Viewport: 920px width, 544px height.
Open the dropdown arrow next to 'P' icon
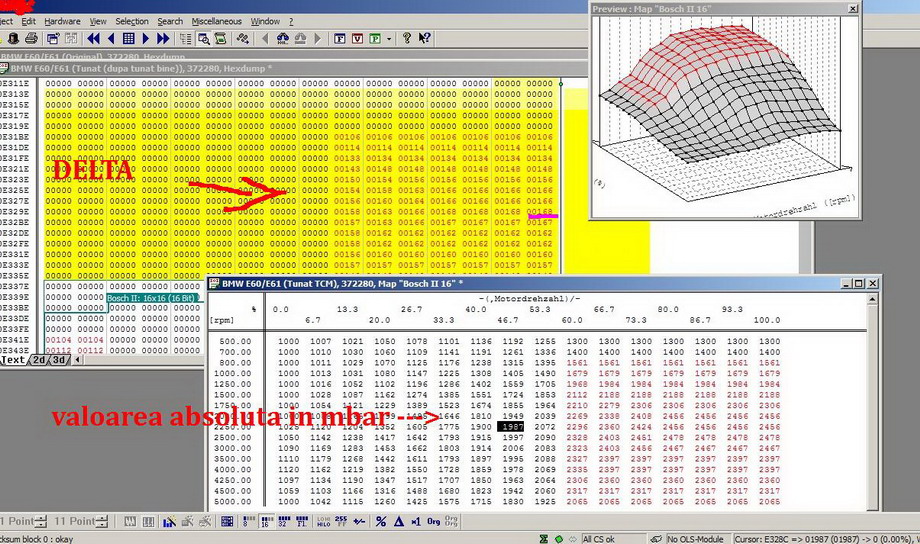389,39
